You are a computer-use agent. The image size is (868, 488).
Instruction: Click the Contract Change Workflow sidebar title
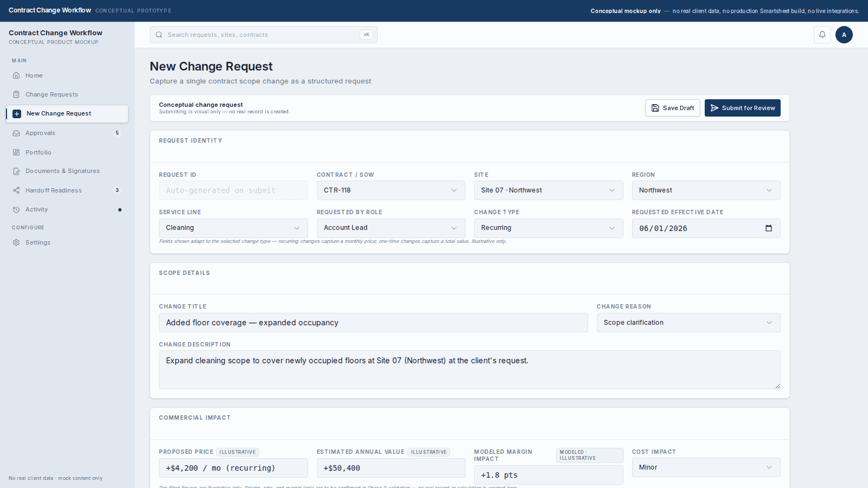tap(55, 33)
